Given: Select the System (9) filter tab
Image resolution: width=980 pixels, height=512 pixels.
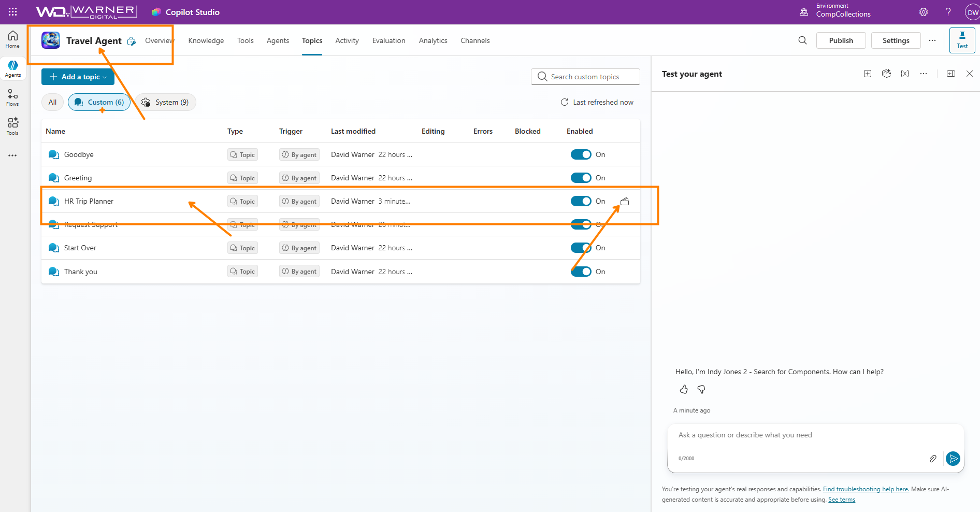Looking at the screenshot, I should (166, 102).
